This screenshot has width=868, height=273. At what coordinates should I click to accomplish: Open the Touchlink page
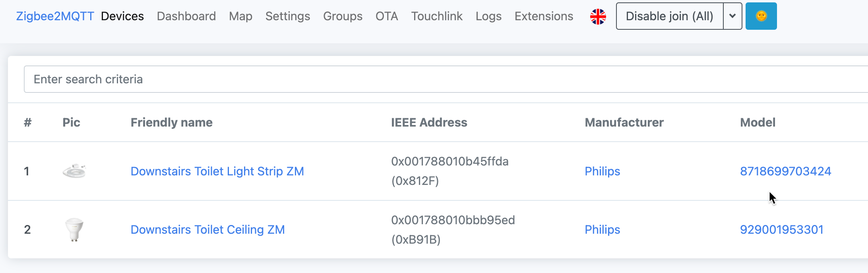click(x=437, y=16)
